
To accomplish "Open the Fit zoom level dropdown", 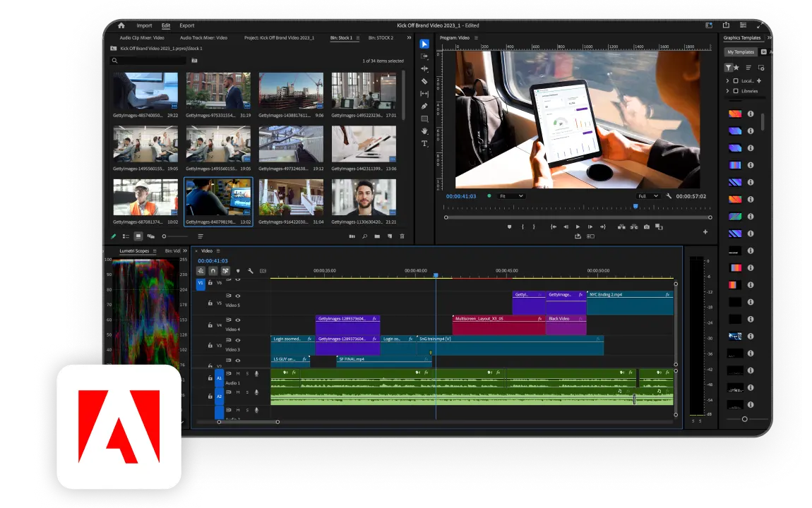I will tap(511, 196).
